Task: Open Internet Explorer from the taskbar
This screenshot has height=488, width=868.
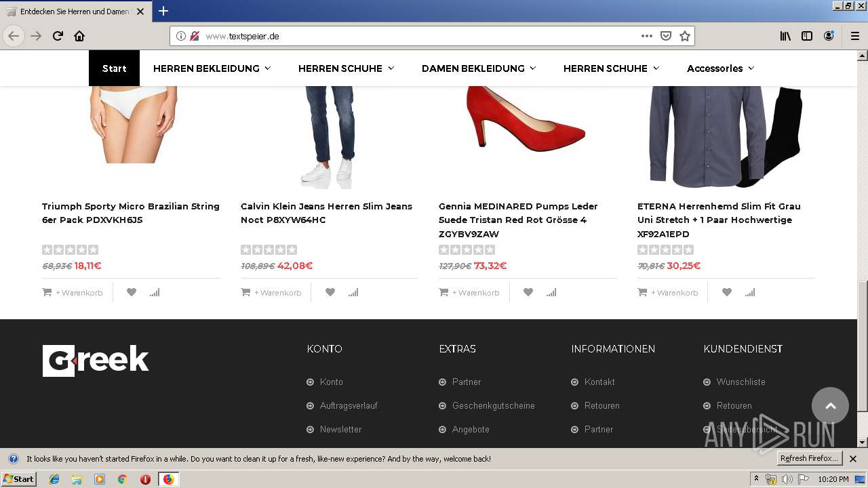Action: (x=54, y=479)
